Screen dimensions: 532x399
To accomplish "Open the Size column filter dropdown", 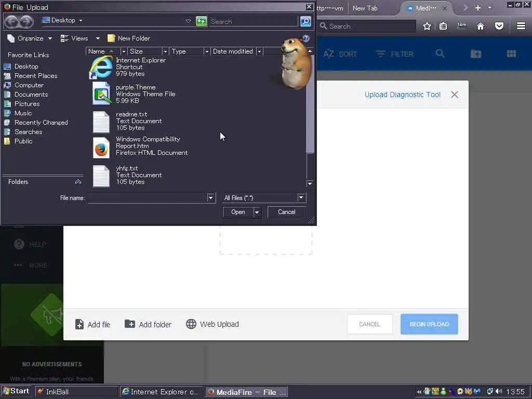I will (165, 51).
